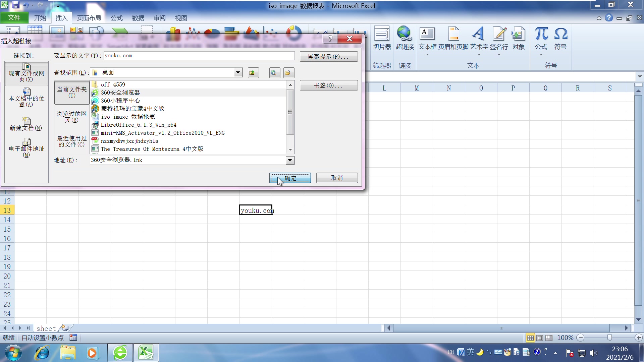This screenshot has height=362, width=644.
Task: Click the text-to-display input field
Action: pyautogui.click(x=199, y=56)
